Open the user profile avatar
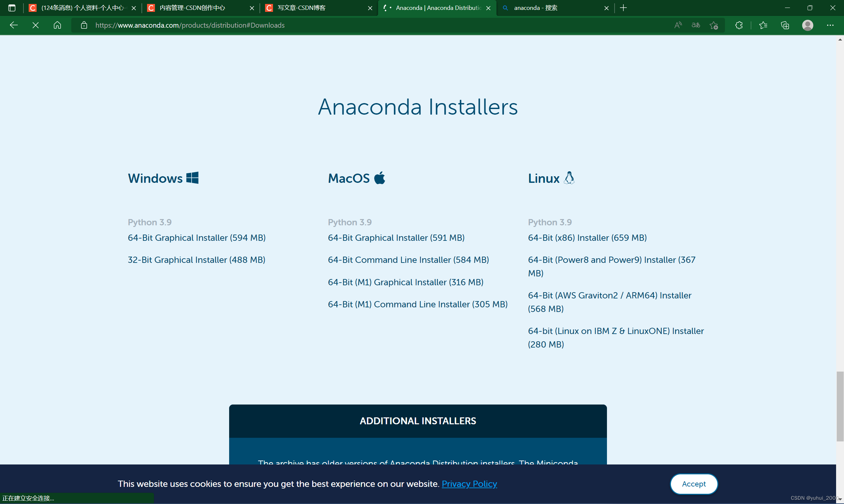Image resolution: width=844 pixels, height=504 pixels. 808,25
